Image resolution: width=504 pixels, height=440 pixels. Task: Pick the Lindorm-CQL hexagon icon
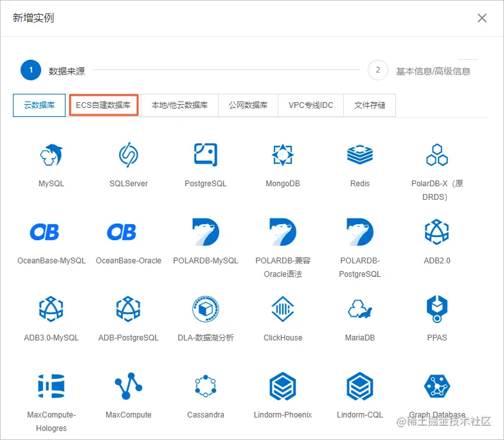tap(360, 386)
